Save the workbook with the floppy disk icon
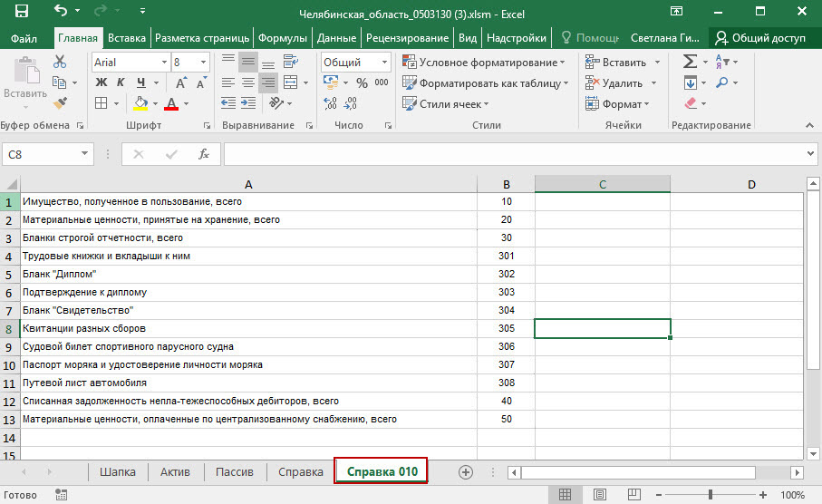The height and width of the screenshot is (504, 822). pyautogui.click(x=22, y=11)
